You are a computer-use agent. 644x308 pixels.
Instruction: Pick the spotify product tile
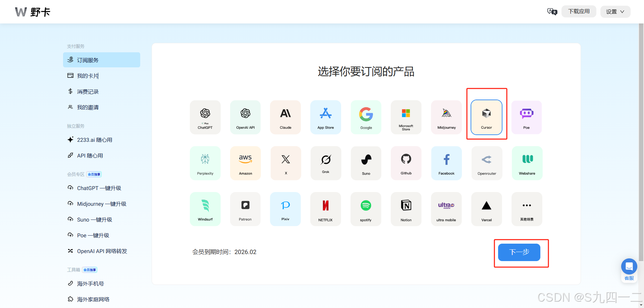tap(366, 209)
